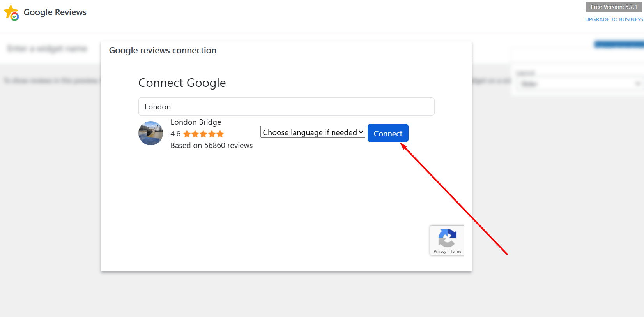Click the London search input field
Image resolution: width=644 pixels, height=317 pixels.
tap(287, 107)
